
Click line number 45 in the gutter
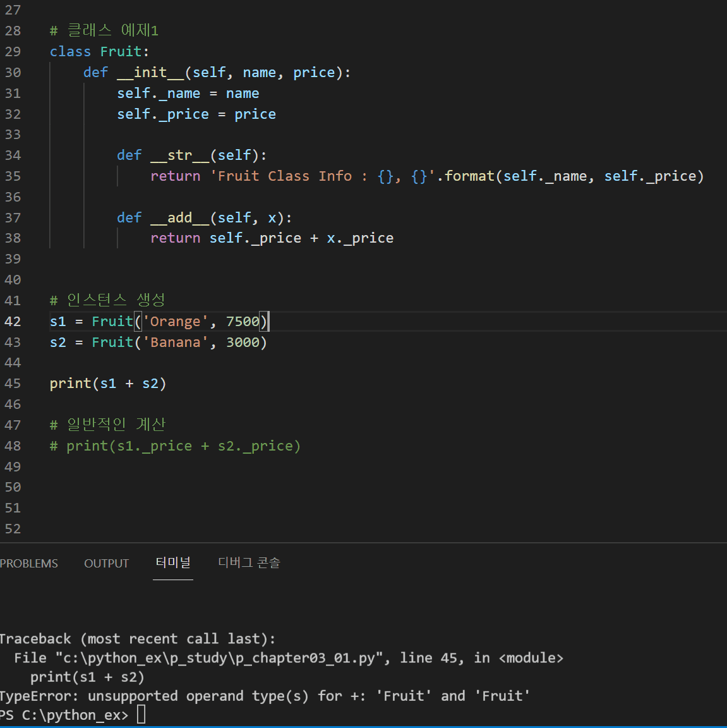click(13, 384)
